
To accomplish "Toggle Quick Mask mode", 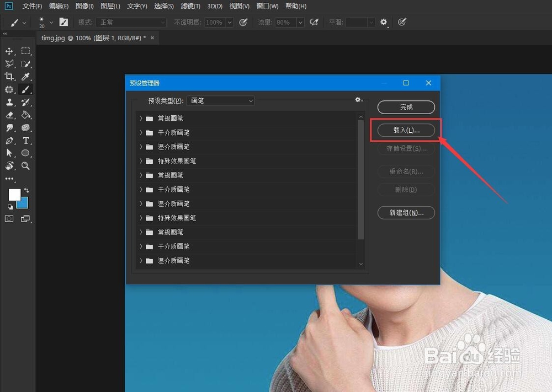I will click(x=9, y=219).
